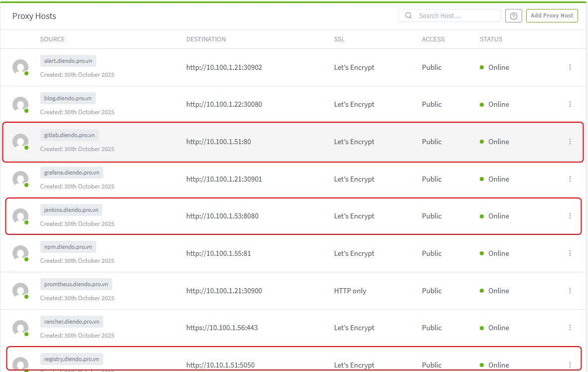
Task: Open actions menu for gitlab.diendo.pro.vn row
Action: click(570, 142)
